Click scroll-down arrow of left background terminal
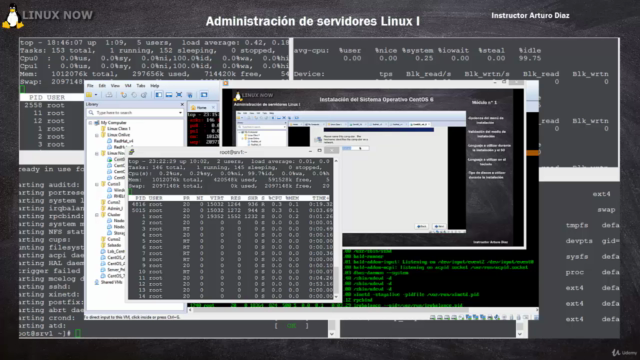The height and width of the screenshot is (360, 640). coord(332,334)
